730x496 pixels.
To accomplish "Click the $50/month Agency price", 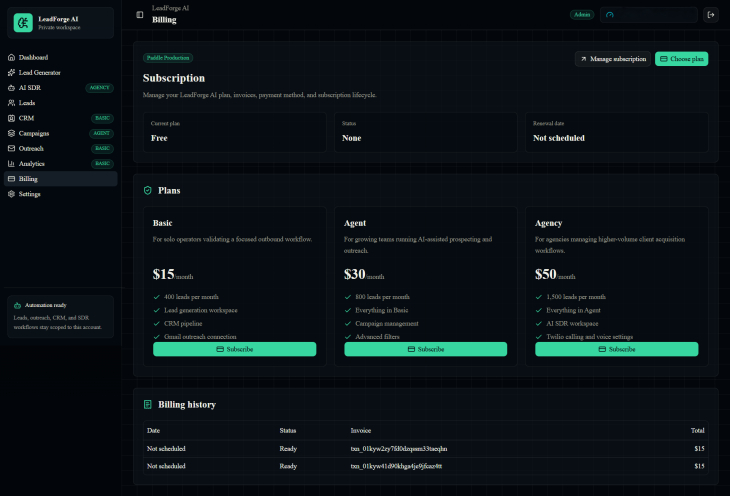I will pyautogui.click(x=555, y=274).
